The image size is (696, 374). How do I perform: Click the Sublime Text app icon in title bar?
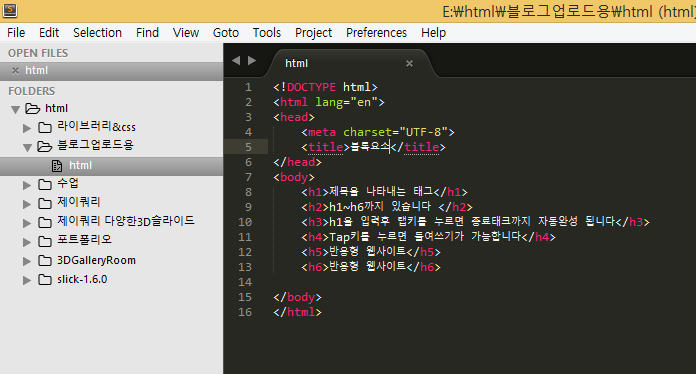(x=10, y=10)
